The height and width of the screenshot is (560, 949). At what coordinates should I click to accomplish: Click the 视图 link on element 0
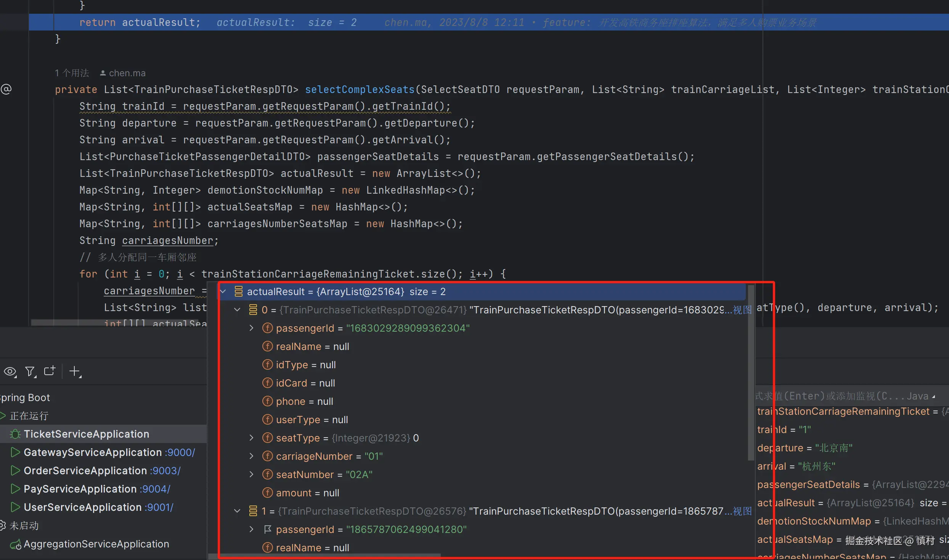tap(742, 310)
